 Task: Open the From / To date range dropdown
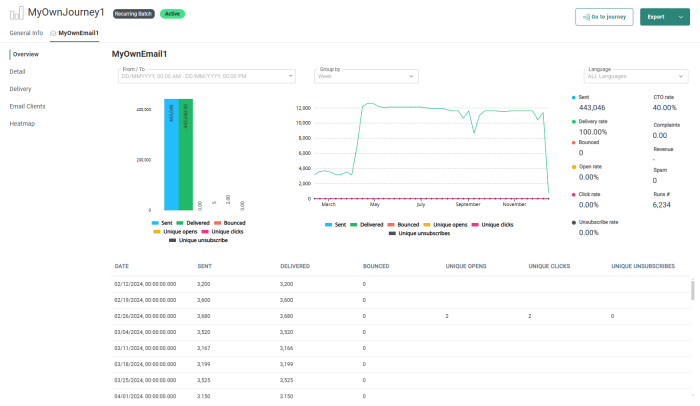[206, 76]
